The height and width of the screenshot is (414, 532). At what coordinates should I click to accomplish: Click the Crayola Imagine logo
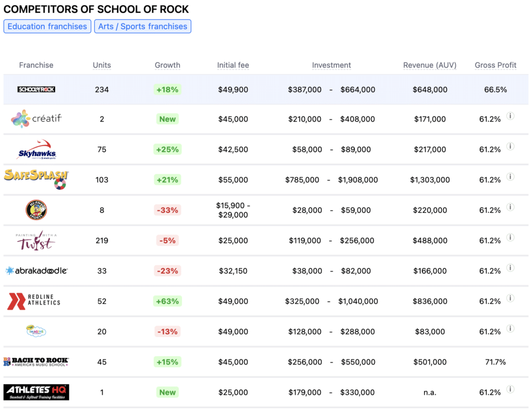[x=36, y=331]
